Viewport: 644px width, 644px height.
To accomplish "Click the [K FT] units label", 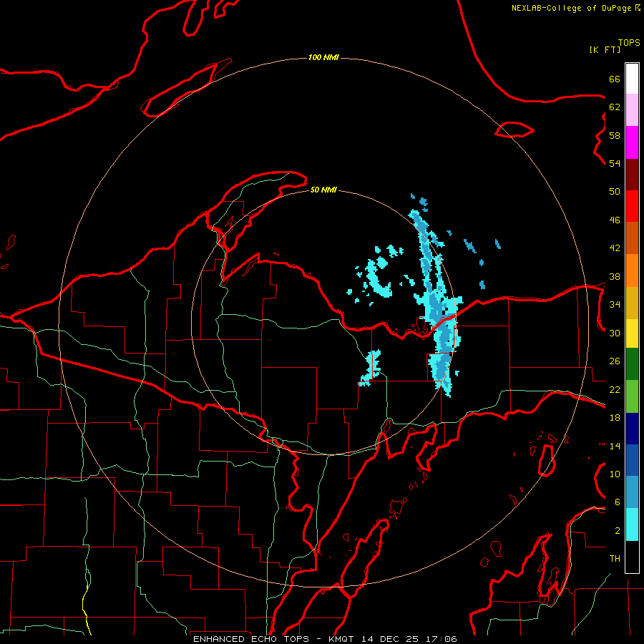I will [x=605, y=49].
